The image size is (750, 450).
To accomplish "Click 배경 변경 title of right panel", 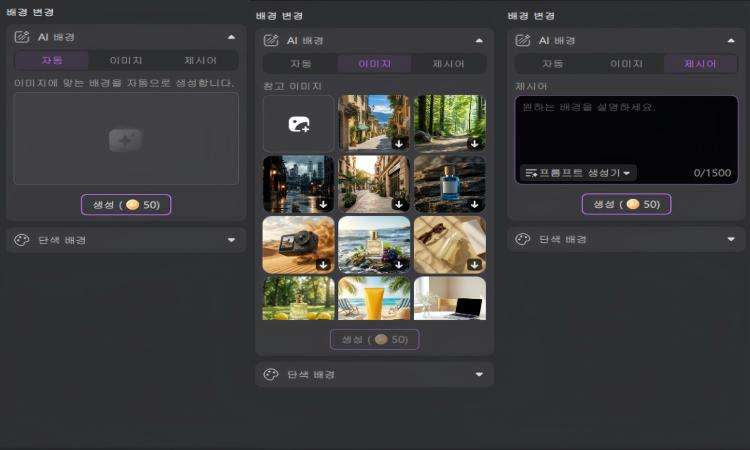I will [531, 16].
